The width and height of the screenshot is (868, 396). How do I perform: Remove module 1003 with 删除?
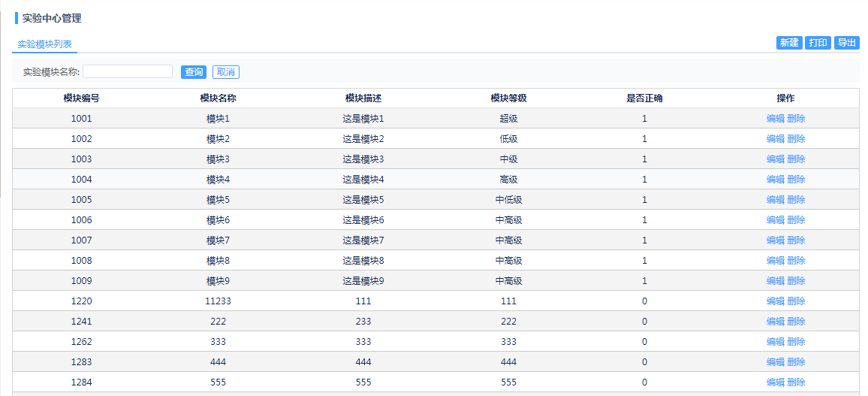coord(796,159)
